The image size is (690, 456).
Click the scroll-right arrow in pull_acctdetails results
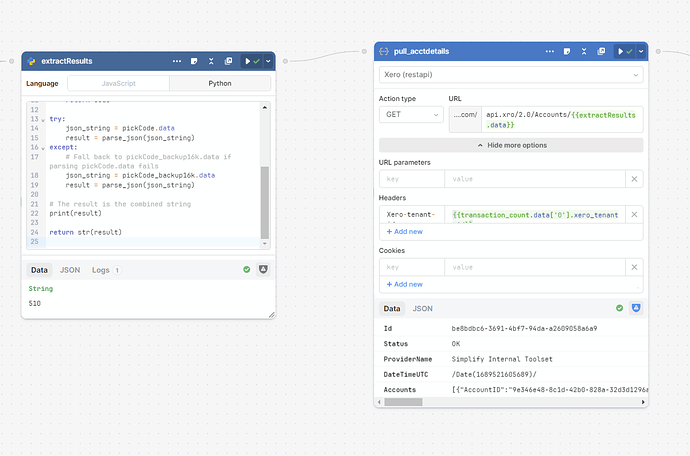643,402
